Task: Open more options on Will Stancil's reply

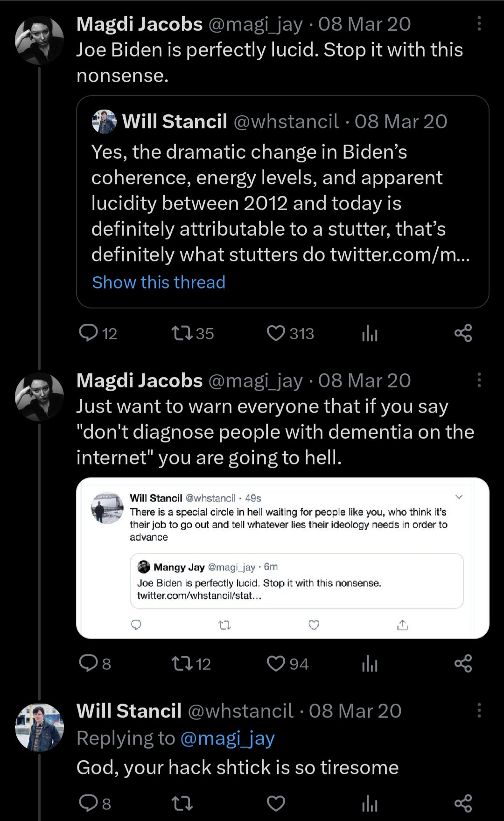Action: coord(479,711)
